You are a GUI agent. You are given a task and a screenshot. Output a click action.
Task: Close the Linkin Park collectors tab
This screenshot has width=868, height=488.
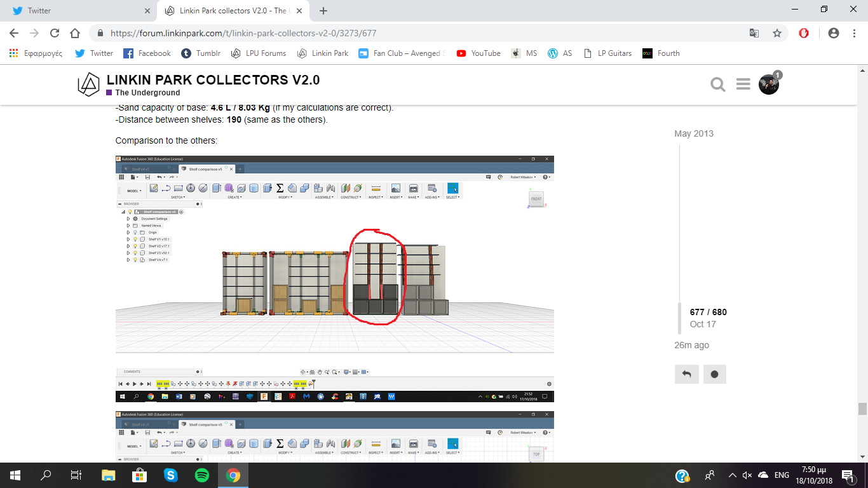coord(299,11)
